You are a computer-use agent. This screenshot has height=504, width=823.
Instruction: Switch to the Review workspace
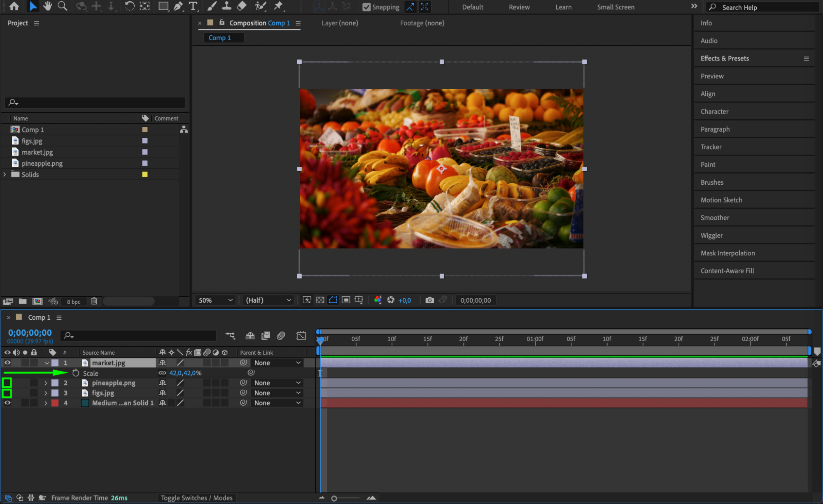click(519, 7)
